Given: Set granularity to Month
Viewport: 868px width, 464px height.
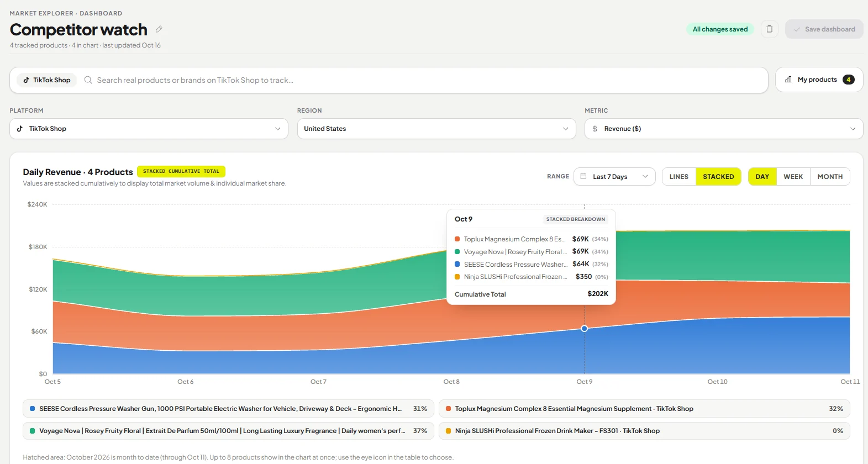Looking at the screenshot, I should [830, 177].
